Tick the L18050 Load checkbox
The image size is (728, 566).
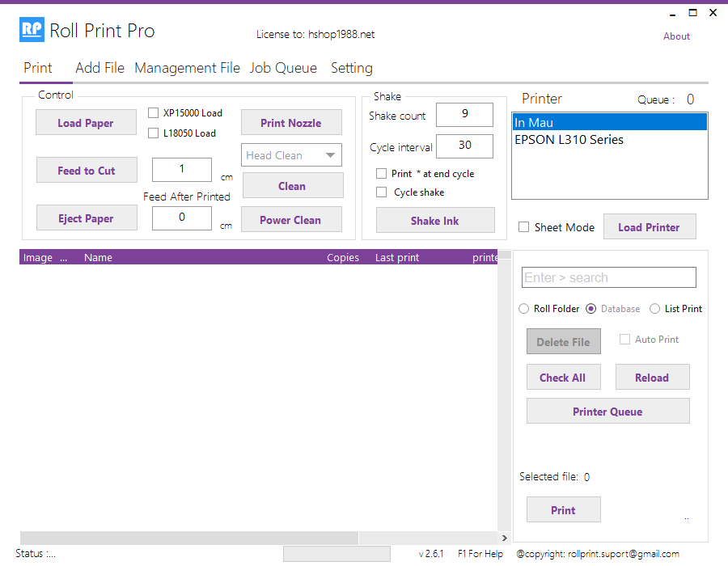tap(154, 133)
